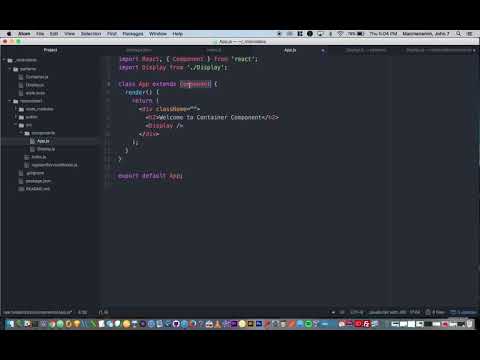Collapse the src folder
Screen dimensions: 480x360
29,125
